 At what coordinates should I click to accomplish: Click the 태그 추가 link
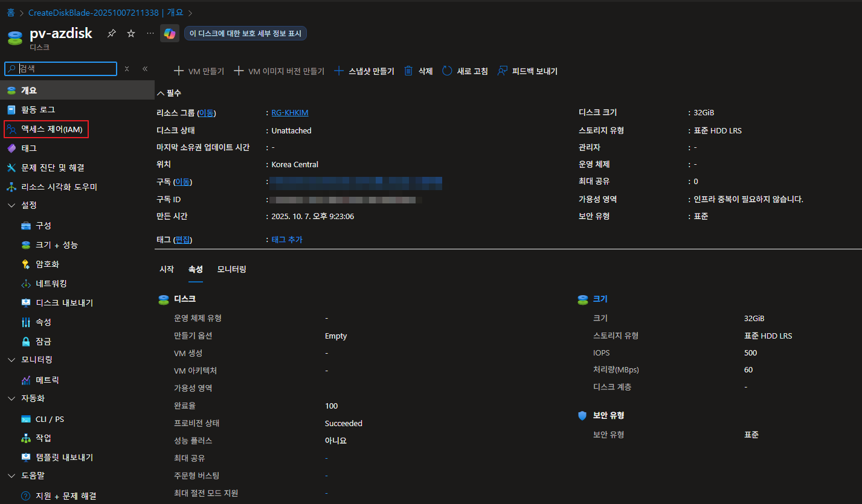coord(287,240)
